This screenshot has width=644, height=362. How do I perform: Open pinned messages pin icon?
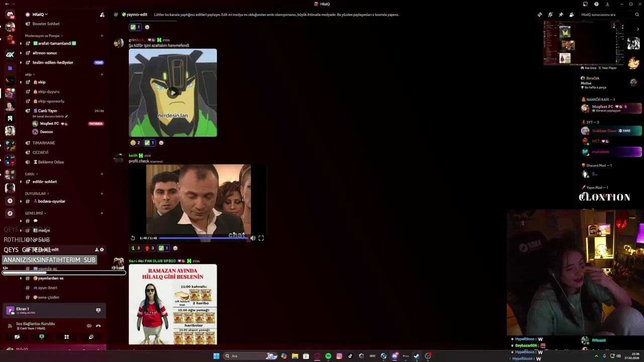561,15
